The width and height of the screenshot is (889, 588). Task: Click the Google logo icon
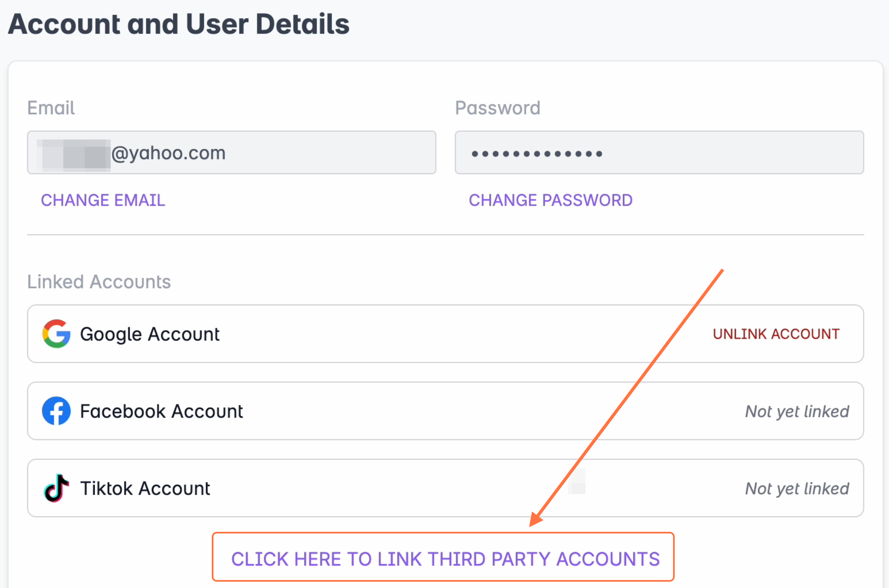56,334
